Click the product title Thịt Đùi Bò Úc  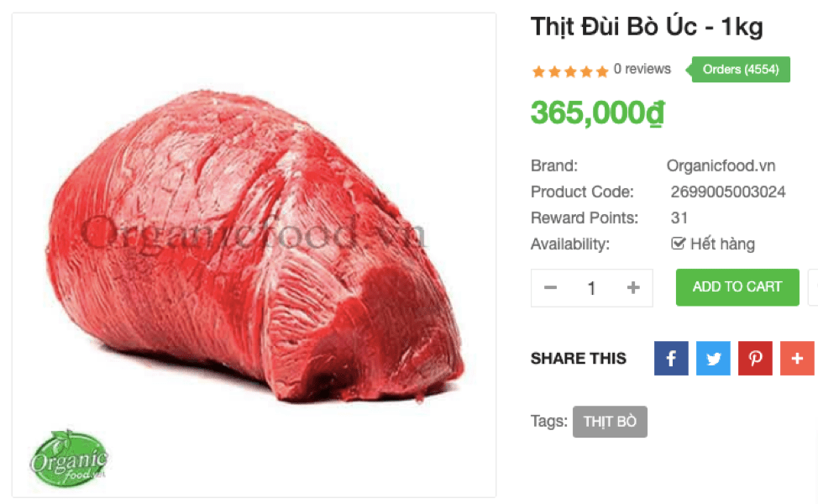pos(614,27)
